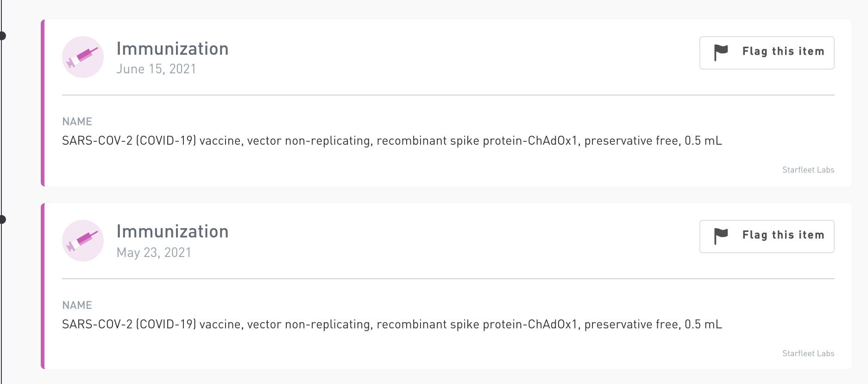The height and width of the screenshot is (384, 868).
Task: Click the Immunization heading dated May 23, 2021
Action: 172,231
